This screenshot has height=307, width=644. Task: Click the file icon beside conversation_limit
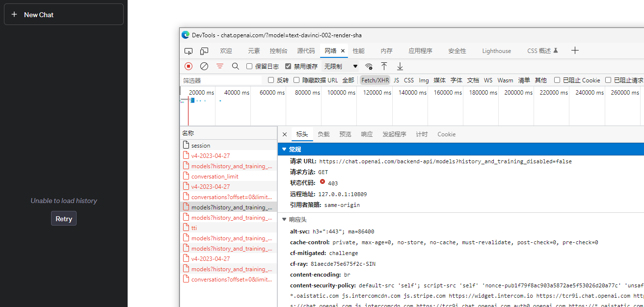pos(186,176)
